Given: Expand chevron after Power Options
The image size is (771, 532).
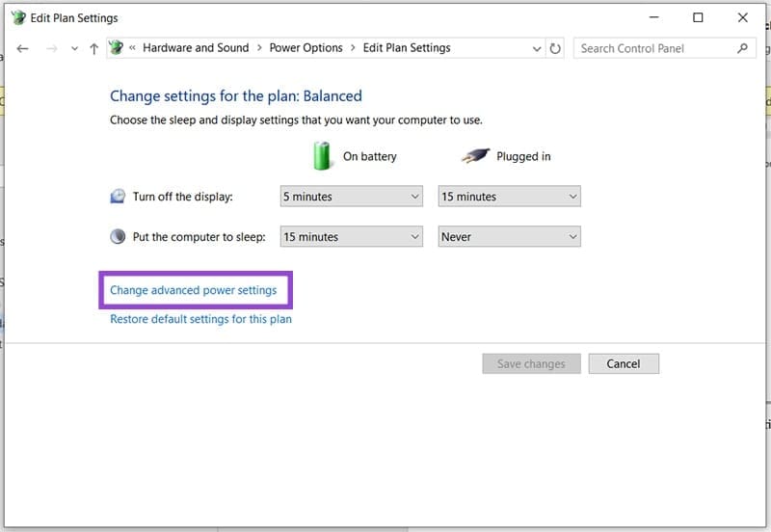Looking at the screenshot, I should 353,47.
